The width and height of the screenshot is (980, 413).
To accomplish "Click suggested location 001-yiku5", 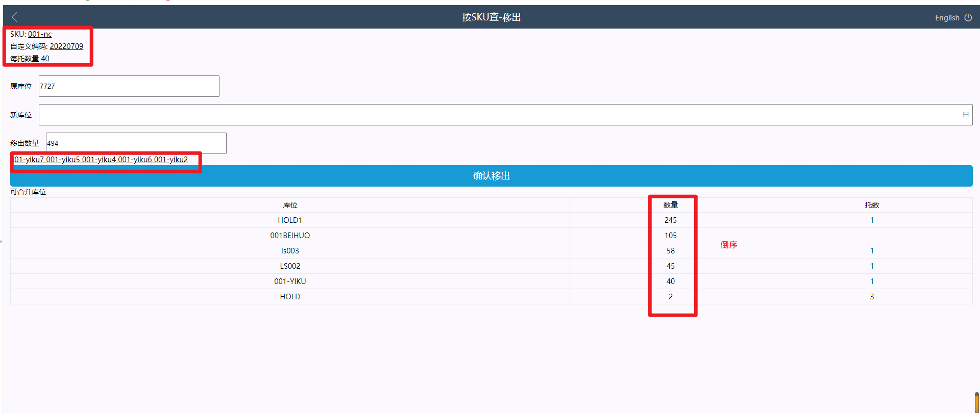I will coord(63,160).
